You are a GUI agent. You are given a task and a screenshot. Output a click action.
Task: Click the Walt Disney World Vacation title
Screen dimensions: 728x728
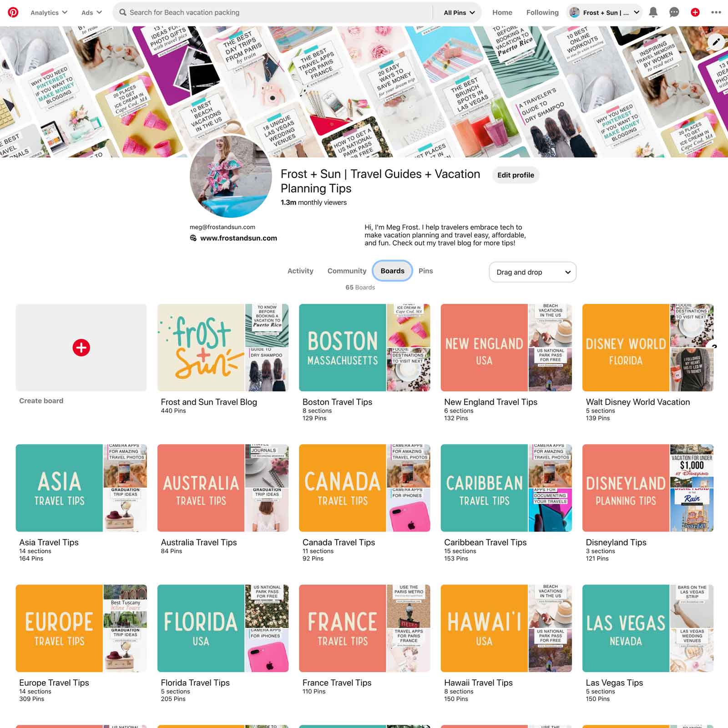coord(638,402)
